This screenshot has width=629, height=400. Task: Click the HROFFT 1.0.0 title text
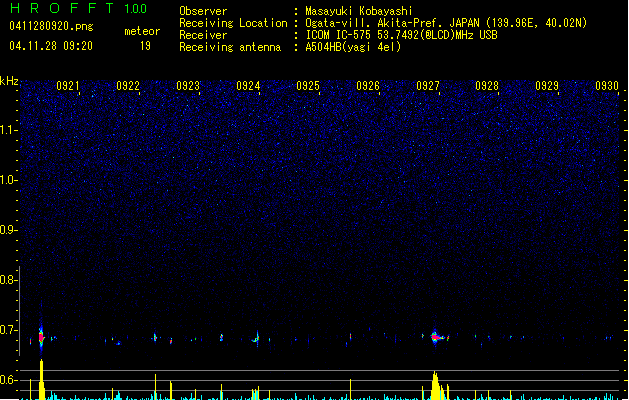click(x=78, y=8)
